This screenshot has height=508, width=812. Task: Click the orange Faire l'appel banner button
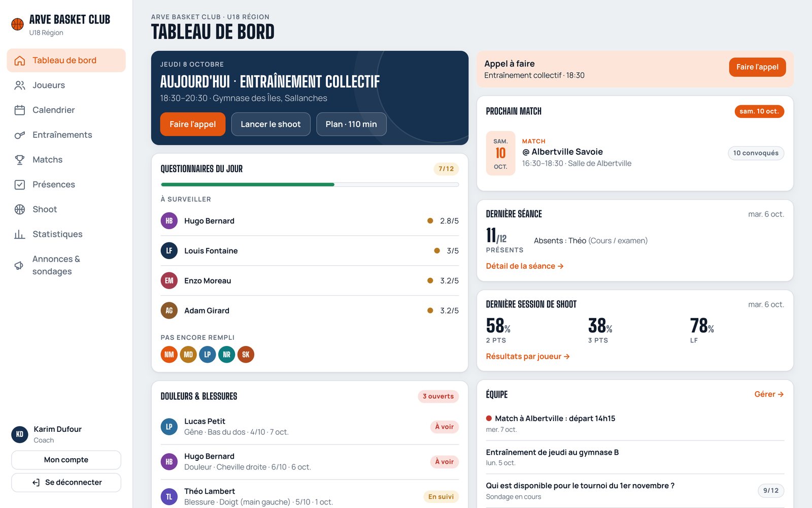757,67
